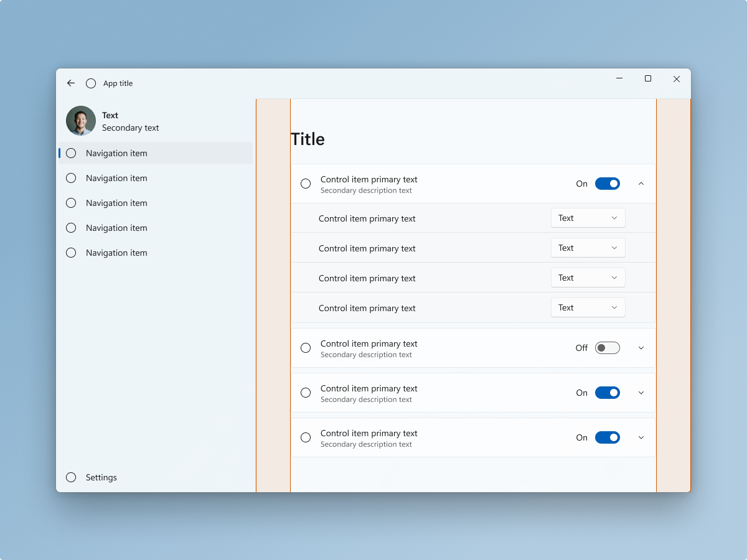747x560 pixels.
Task: Click the "Title" page heading
Action: coord(308,139)
